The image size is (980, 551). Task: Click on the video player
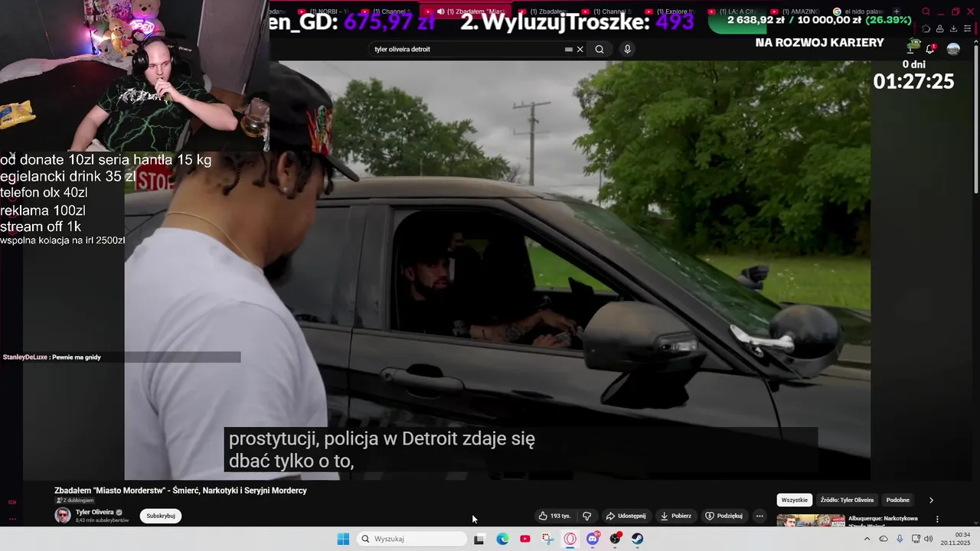[x=497, y=269]
